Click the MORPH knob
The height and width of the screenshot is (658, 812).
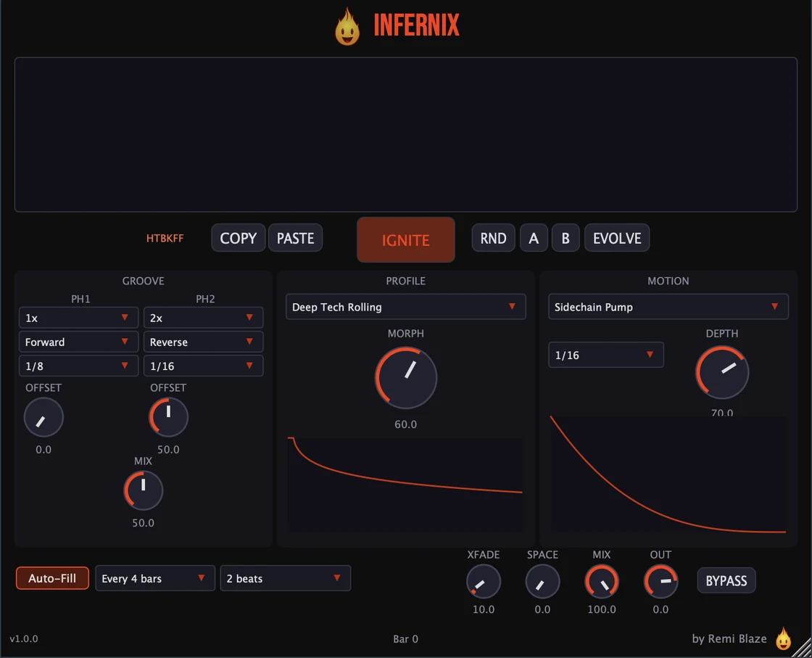405,378
